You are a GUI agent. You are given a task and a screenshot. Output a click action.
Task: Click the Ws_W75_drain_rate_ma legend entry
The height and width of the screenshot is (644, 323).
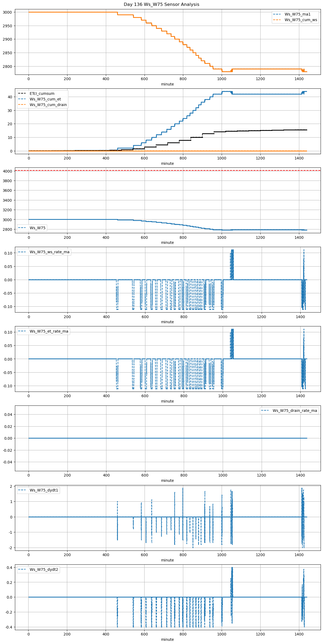click(295, 411)
